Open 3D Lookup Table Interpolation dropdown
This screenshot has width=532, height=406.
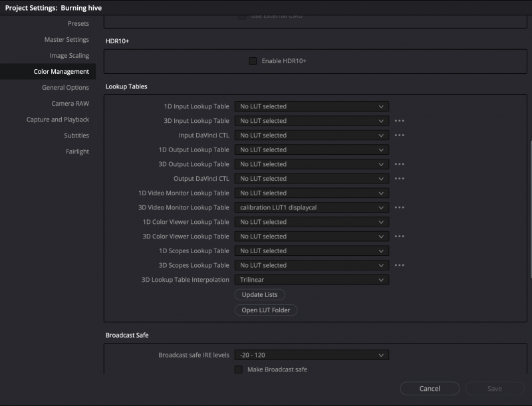point(311,280)
